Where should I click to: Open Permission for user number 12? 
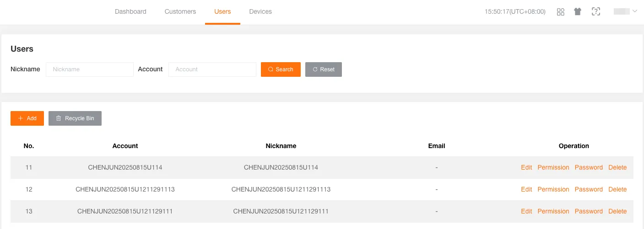(x=553, y=190)
